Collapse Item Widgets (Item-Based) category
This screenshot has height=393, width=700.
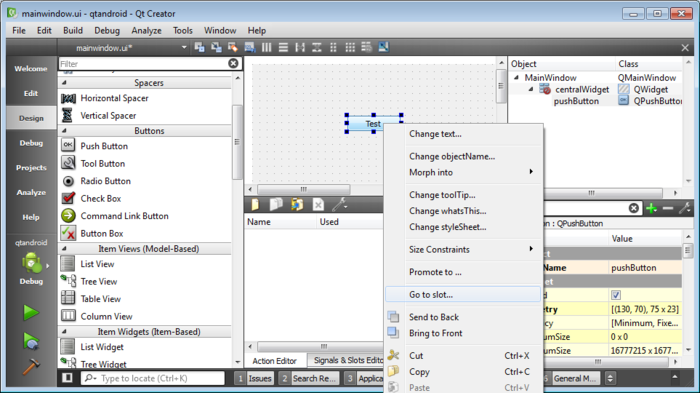click(64, 331)
